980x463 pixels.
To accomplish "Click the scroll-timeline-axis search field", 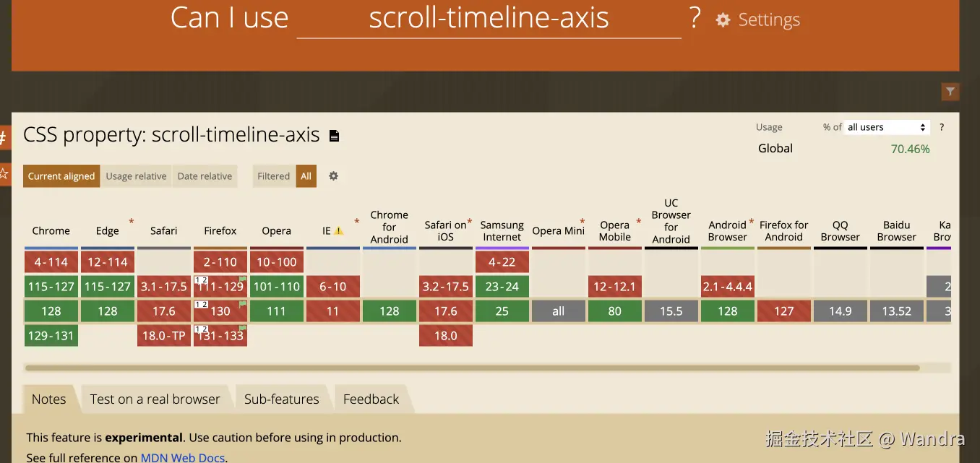I will coord(489,19).
